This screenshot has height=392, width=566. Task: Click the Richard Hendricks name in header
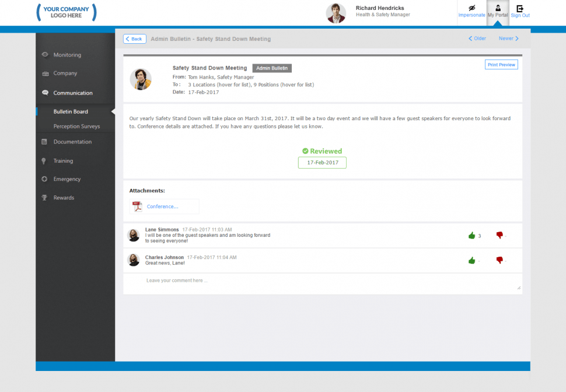coord(380,8)
